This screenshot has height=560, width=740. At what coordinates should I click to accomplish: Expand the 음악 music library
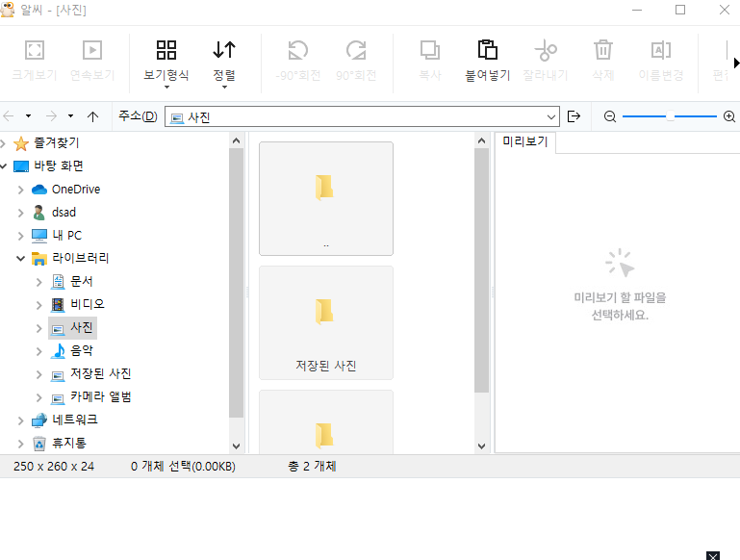click(39, 351)
